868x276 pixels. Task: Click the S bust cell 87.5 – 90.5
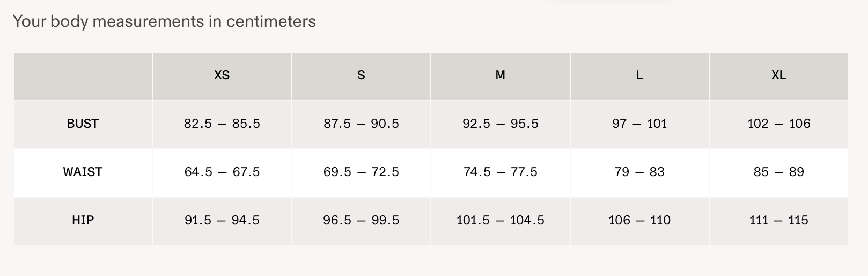pyautogui.click(x=361, y=124)
